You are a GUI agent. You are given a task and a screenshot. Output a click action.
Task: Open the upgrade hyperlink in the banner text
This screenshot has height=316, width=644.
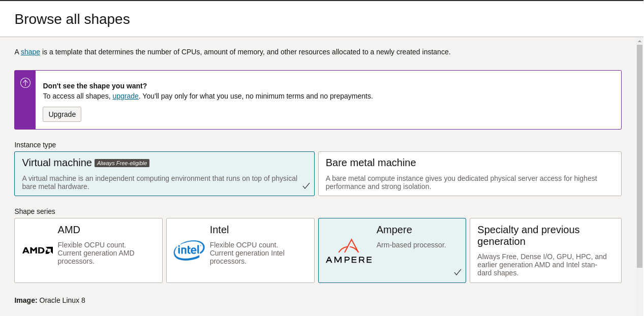click(x=125, y=96)
